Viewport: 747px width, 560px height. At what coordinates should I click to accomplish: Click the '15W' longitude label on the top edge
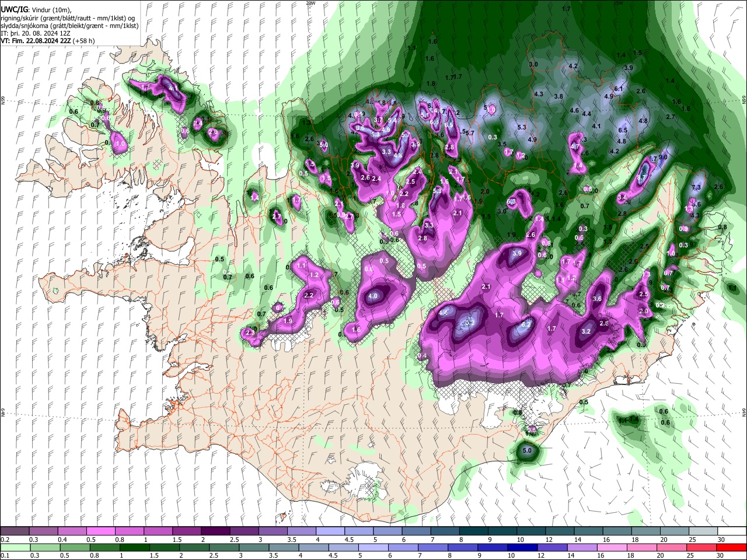pos(618,2)
